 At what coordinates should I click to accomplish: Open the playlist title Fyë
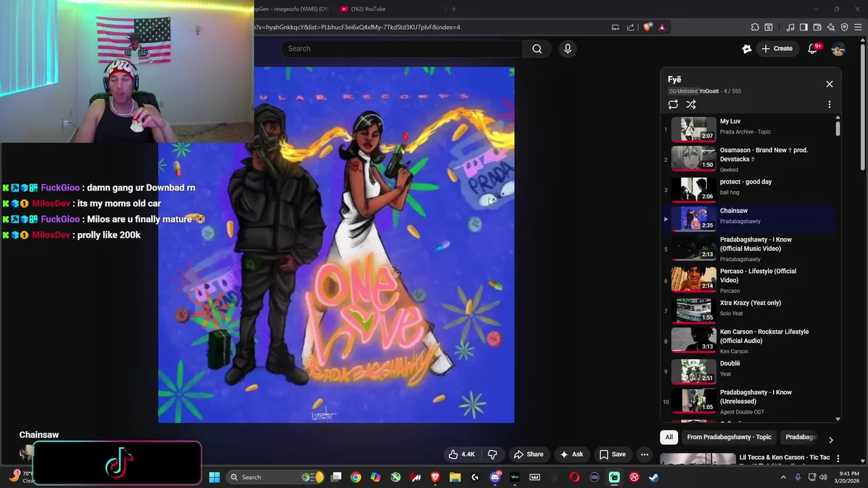tap(674, 79)
